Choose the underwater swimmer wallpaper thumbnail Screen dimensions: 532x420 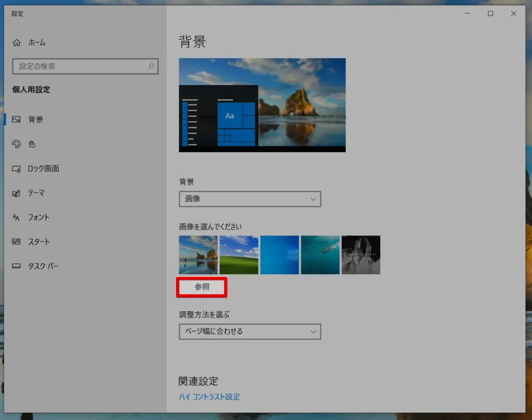tap(320, 255)
